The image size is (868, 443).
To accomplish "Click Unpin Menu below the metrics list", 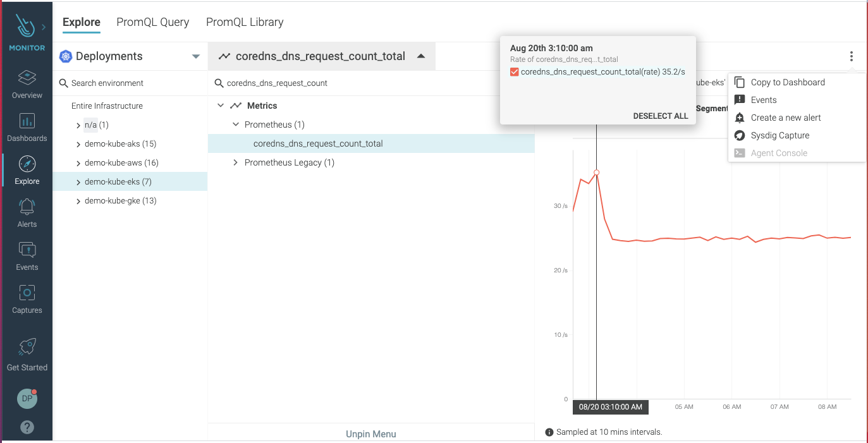I will point(370,434).
